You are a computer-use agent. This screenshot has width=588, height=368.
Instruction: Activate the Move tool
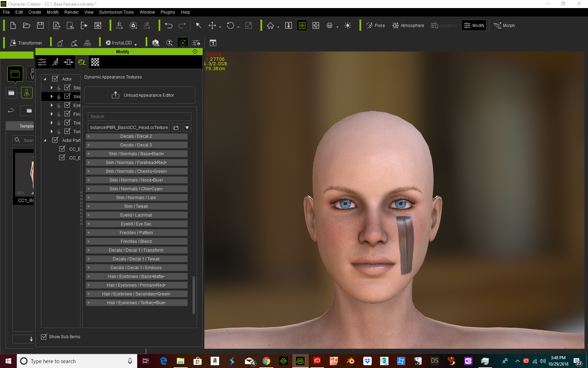point(212,25)
